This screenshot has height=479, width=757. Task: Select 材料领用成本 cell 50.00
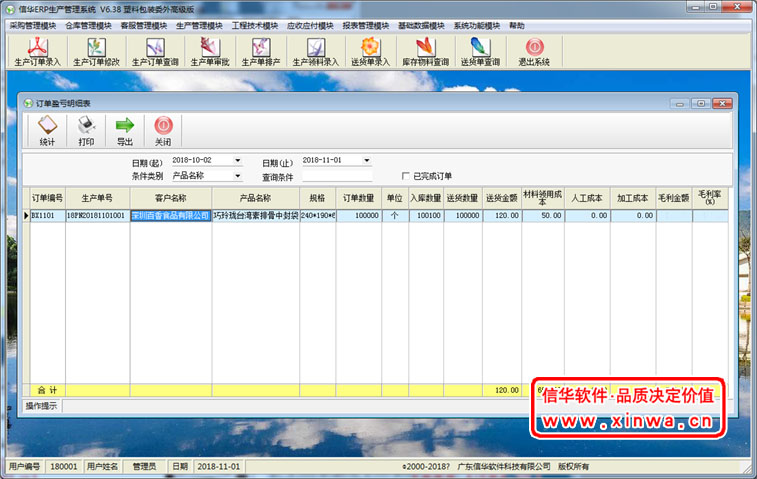[x=543, y=215]
